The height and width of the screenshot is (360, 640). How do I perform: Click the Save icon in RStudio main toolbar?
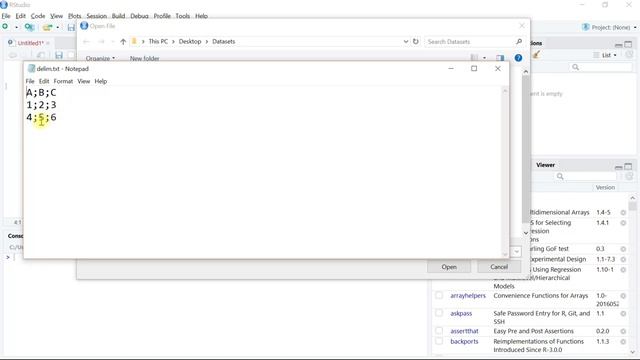click(71, 27)
